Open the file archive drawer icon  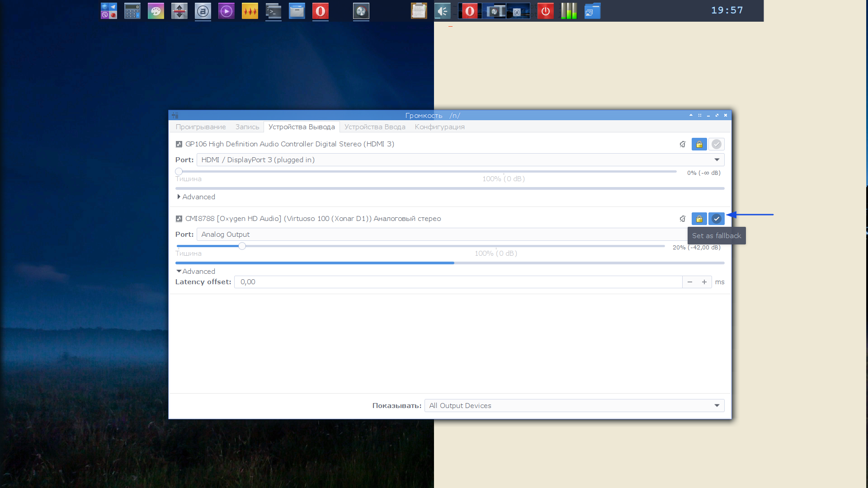click(x=297, y=11)
